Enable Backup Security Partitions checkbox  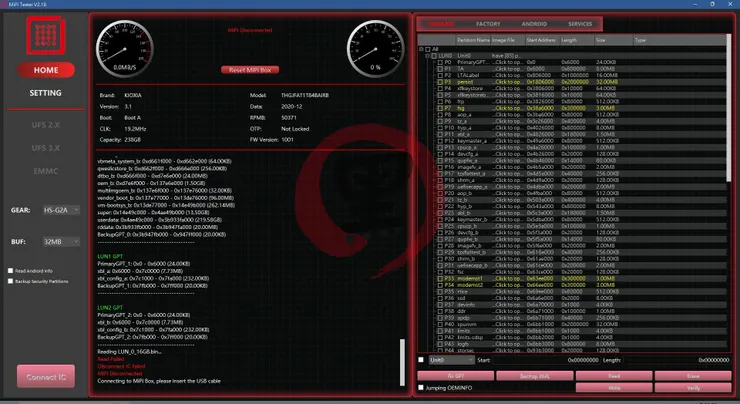coord(10,281)
